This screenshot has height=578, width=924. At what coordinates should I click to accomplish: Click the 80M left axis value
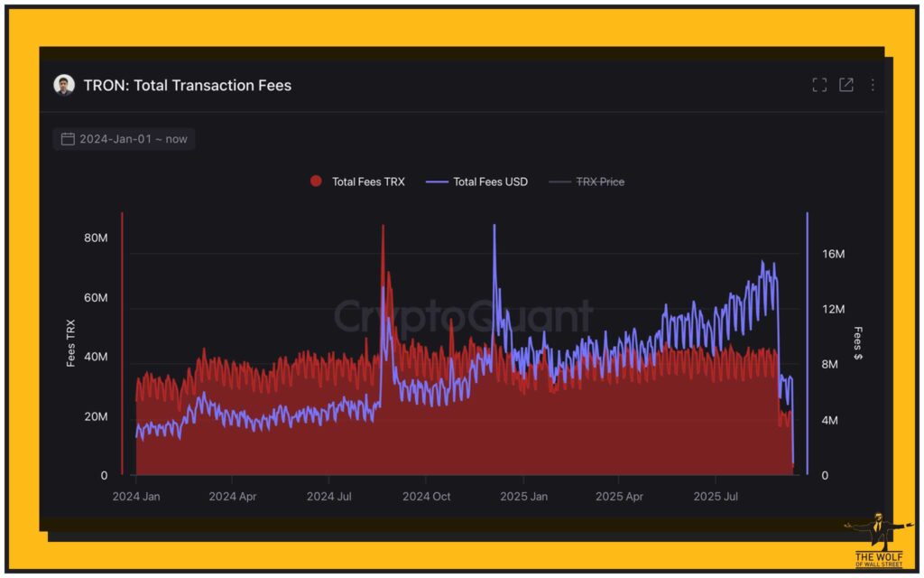(96, 238)
